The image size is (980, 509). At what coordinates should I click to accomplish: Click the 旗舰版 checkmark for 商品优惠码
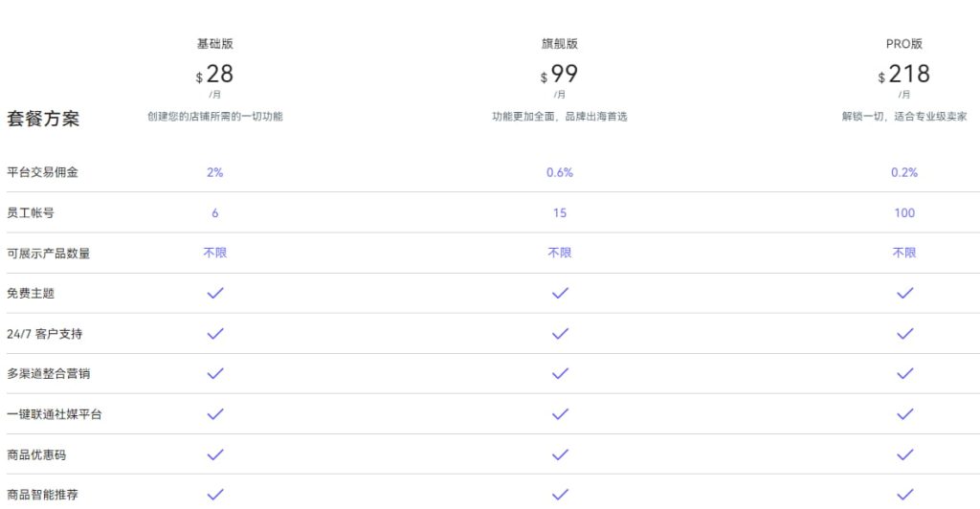click(560, 454)
